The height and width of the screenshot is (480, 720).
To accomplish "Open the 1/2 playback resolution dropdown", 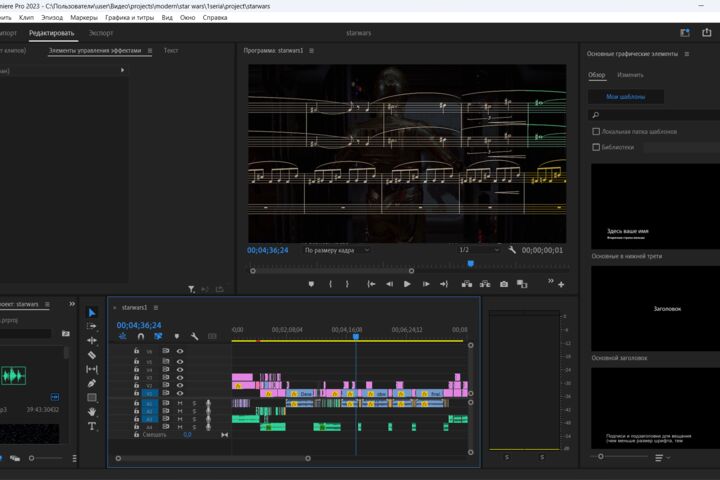I will coord(479,250).
